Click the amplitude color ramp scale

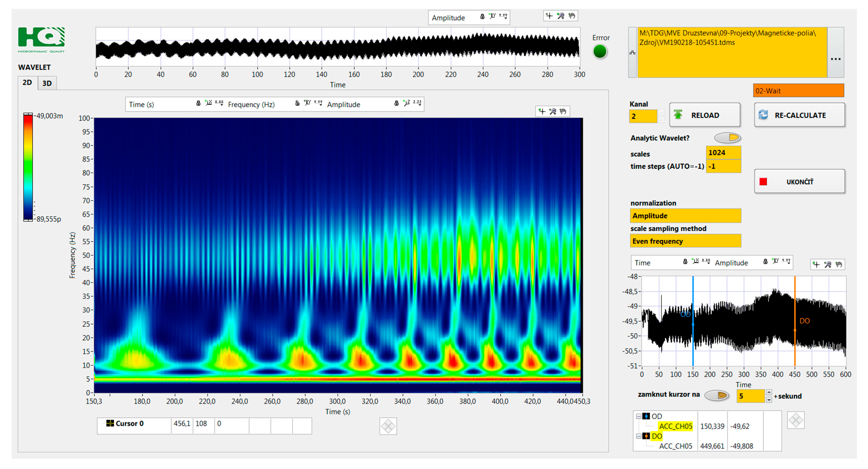tap(28, 167)
